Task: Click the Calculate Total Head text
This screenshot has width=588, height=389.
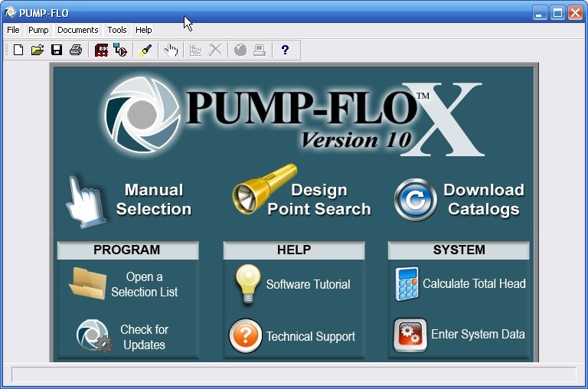Action: coord(474,283)
